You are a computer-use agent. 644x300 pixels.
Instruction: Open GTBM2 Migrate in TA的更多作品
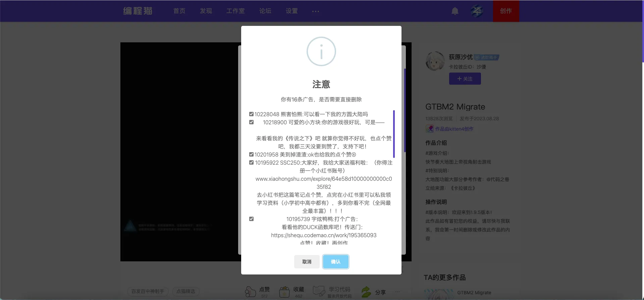pos(474,293)
